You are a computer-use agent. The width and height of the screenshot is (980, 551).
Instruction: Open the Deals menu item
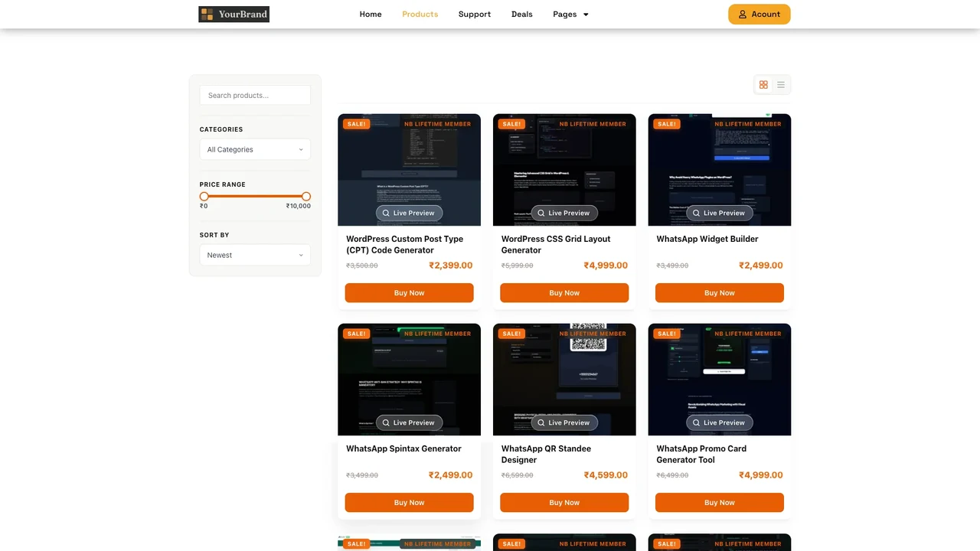[x=522, y=15]
